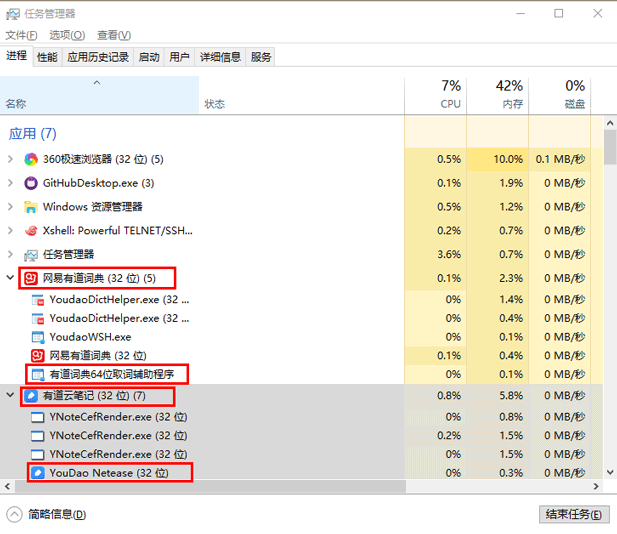Select YouDao Netease (32 位) row text
This screenshot has width=617, height=534.
(109, 473)
